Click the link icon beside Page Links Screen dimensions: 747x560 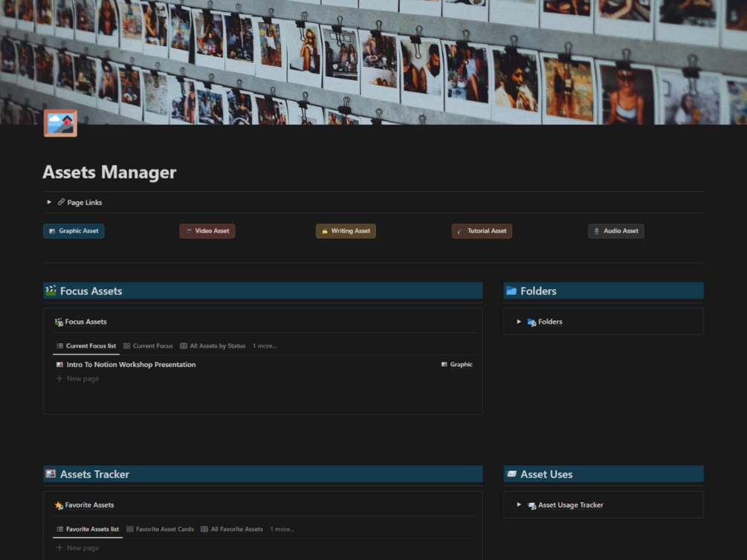tap(61, 202)
